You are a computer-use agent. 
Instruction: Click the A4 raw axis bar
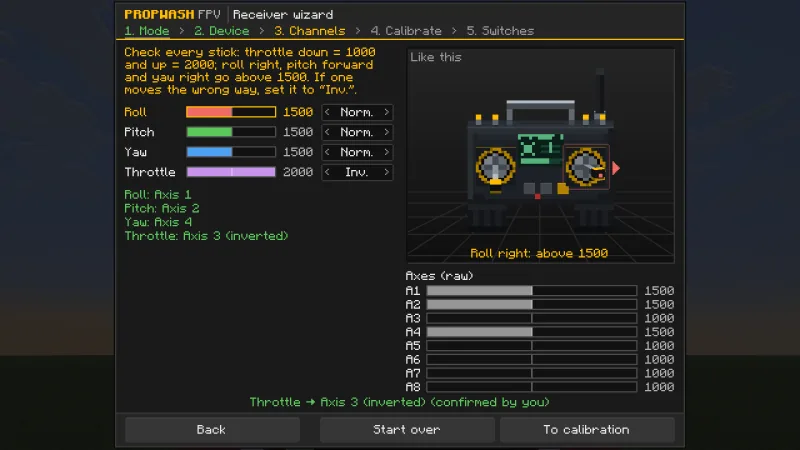[x=532, y=332]
